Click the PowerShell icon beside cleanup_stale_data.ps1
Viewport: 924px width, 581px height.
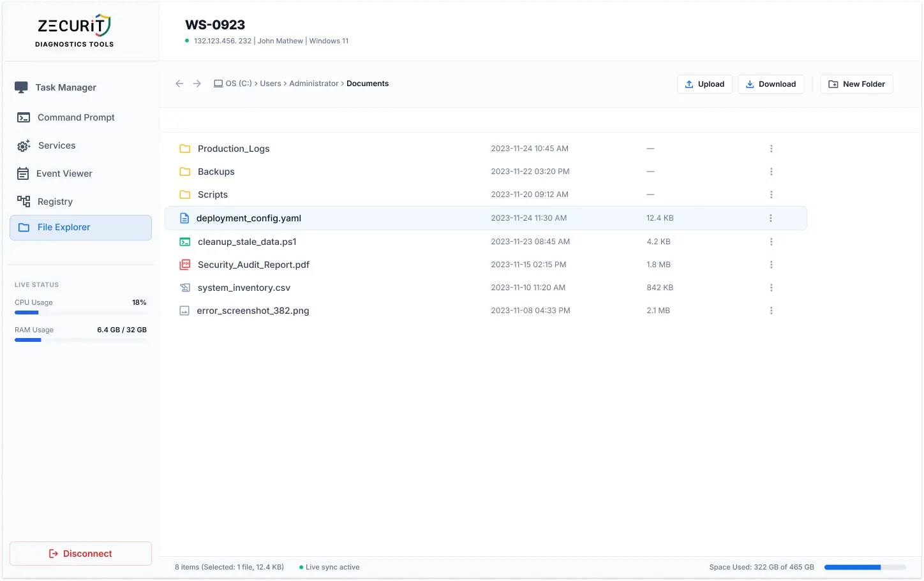184,241
